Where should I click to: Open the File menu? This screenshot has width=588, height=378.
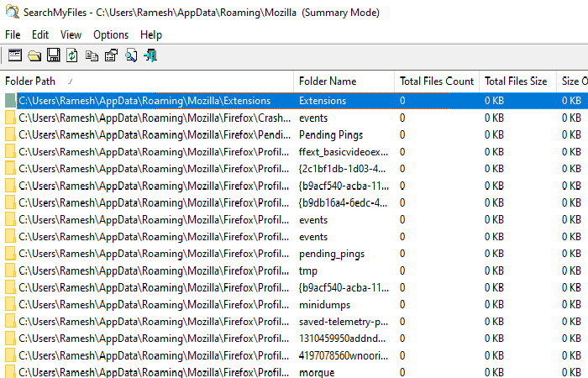coord(13,35)
